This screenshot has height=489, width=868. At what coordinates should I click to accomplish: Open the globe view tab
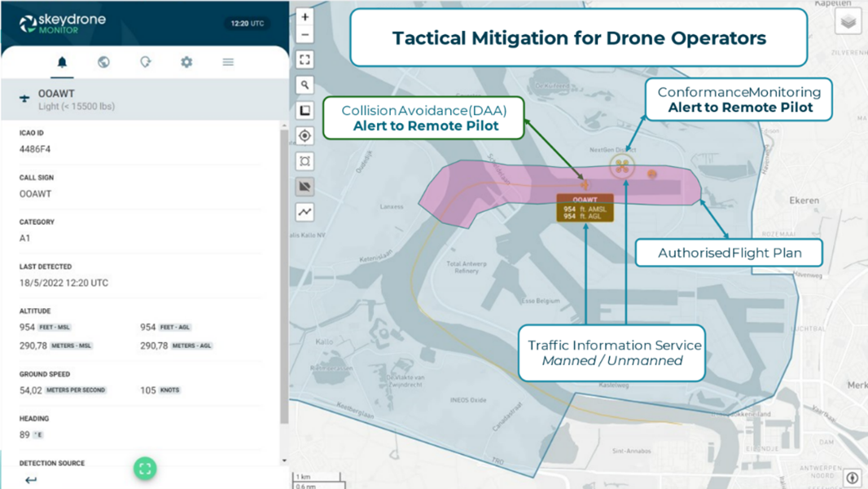(x=103, y=62)
